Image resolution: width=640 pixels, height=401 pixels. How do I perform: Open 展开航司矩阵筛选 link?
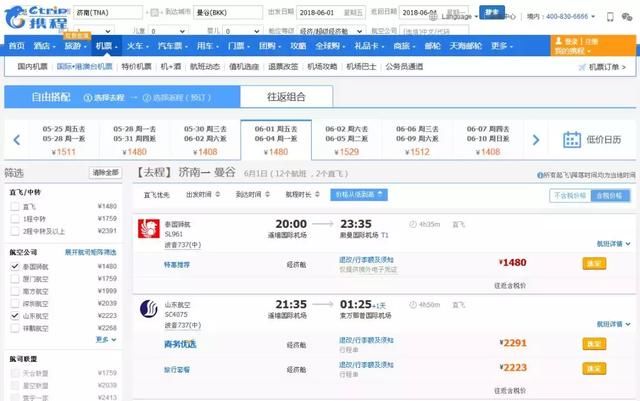pyautogui.click(x=90, y=252)
